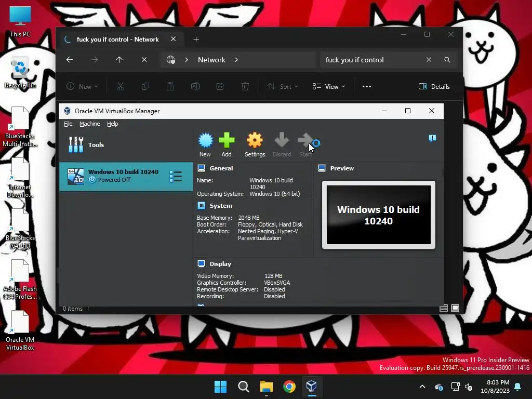532x399 pixels.
Task: Open See more ellipsis in Explorer toolbar
Action: point(367,87)
